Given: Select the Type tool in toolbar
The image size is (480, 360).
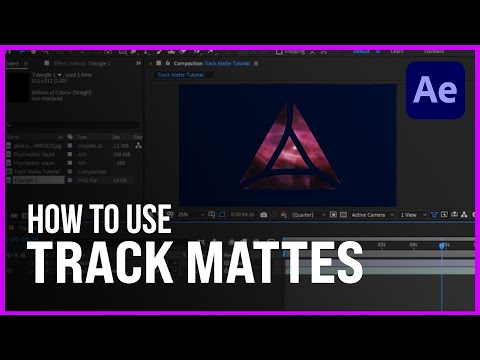Looking at the screenshot, I should 146,52.
